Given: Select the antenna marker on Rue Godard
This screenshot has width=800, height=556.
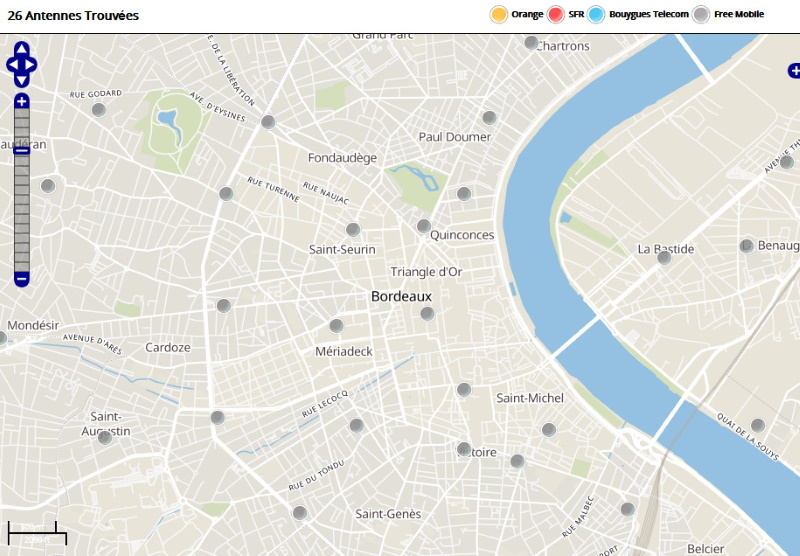Looking at the screenshot, I should pos(98,110).
